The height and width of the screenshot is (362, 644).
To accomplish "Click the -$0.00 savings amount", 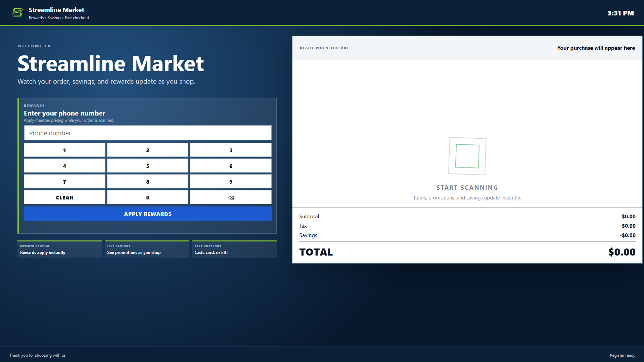I will click(628, 235).
